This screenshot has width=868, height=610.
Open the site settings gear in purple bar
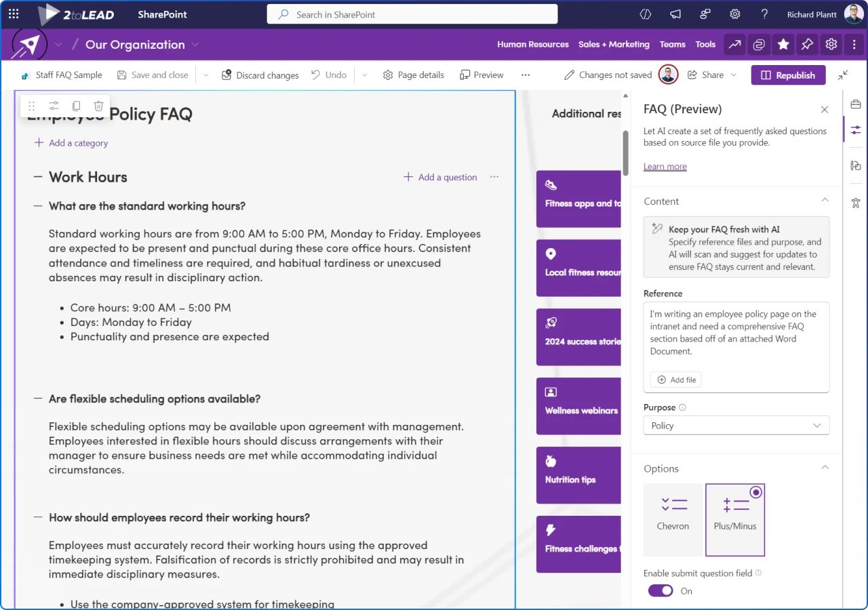pos(831,45)
